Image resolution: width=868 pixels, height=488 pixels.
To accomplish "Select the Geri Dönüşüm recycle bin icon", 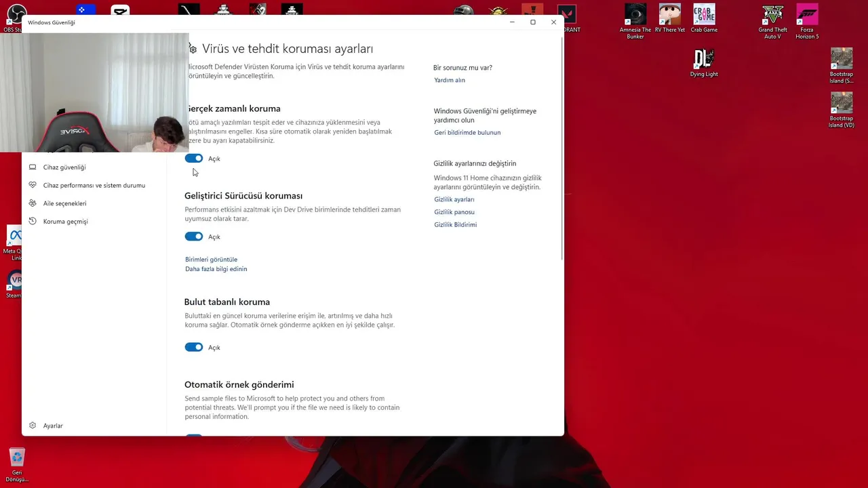I will point(17,465).
